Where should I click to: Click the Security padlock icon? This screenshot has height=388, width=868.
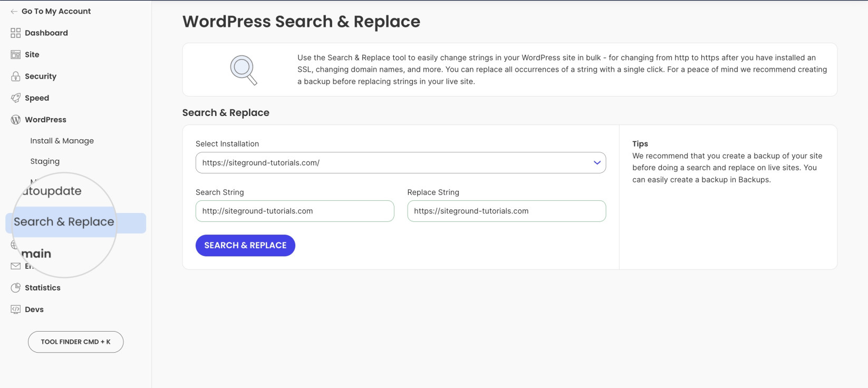tap(15, 76)
